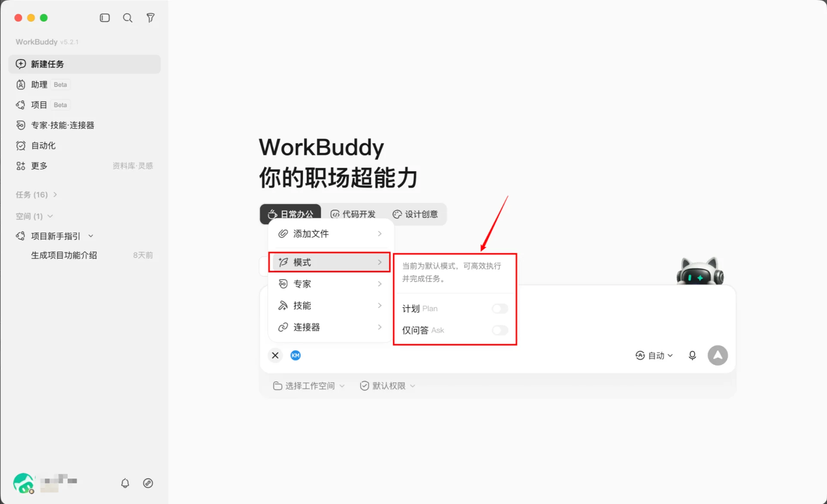The height and width of the screenshot is (504, 827).
Task: Click the blue KM badge icon
Action: coord(295,355)
